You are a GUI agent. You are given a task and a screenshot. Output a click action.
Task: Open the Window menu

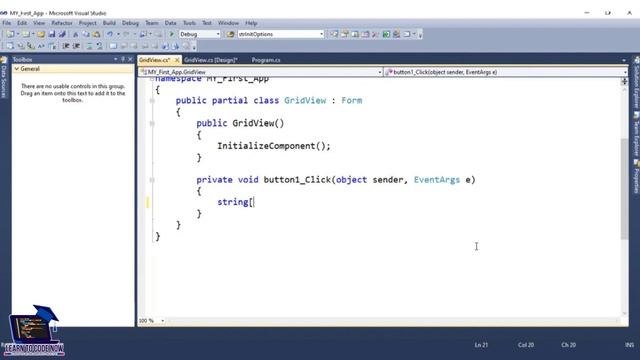[x=228, y=23]
